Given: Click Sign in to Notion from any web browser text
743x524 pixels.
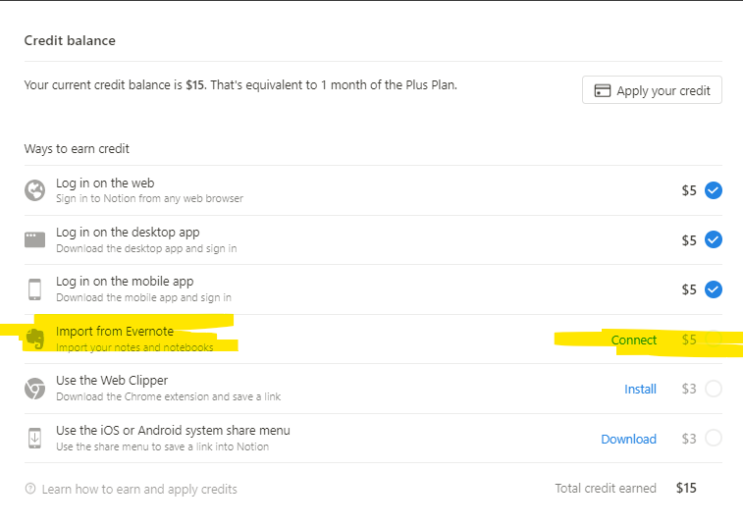Looking at the screenshot, I should [x=150, y=199].
